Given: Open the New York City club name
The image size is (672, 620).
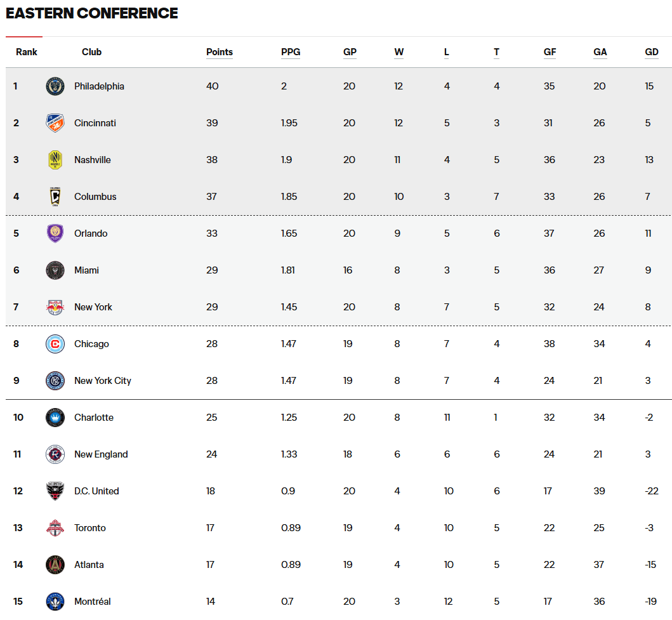Looking at the screenshot, I should [102, 381].
